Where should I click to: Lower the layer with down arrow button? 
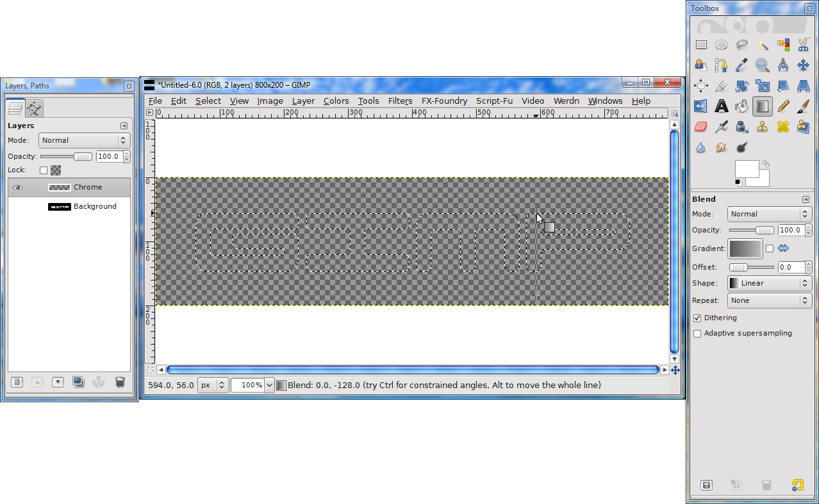tap(58, 382)
